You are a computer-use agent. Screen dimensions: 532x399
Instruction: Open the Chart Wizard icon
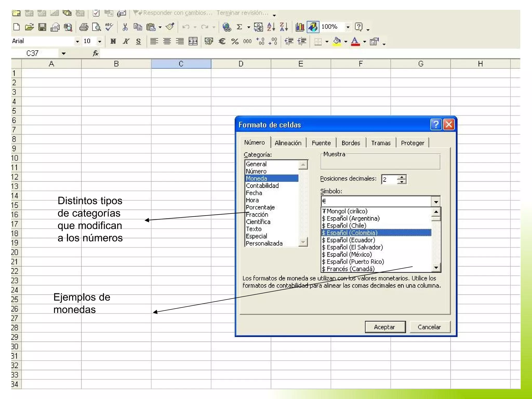click(300, 27)
